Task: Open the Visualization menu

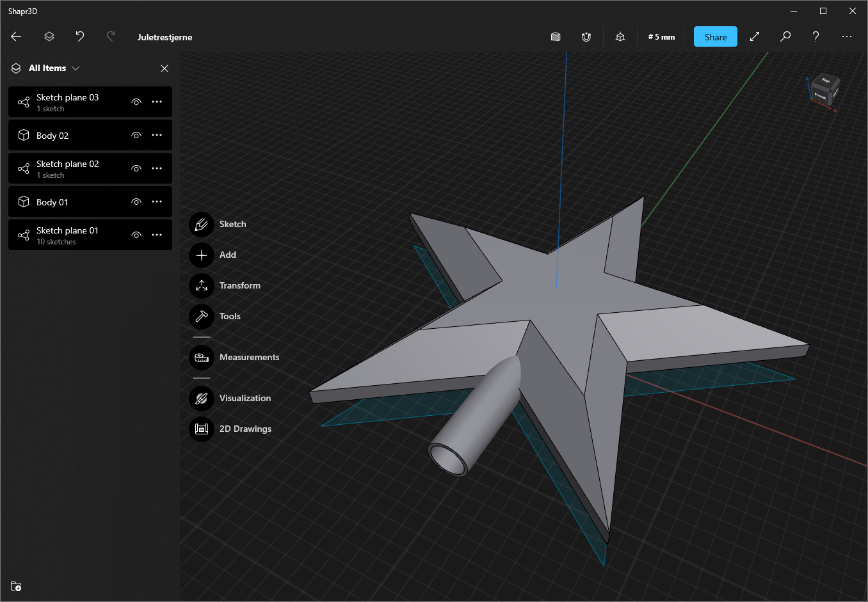Action: pos(202,399)
